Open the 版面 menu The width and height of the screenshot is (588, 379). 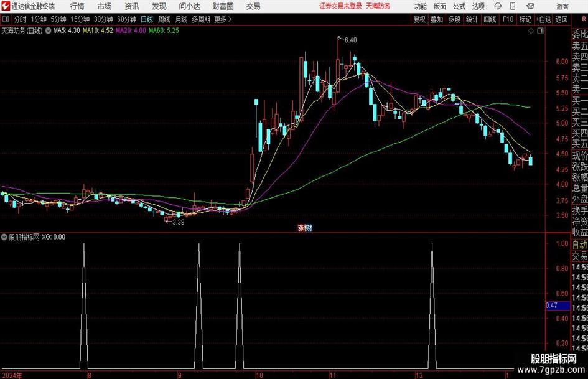(440, 6)
